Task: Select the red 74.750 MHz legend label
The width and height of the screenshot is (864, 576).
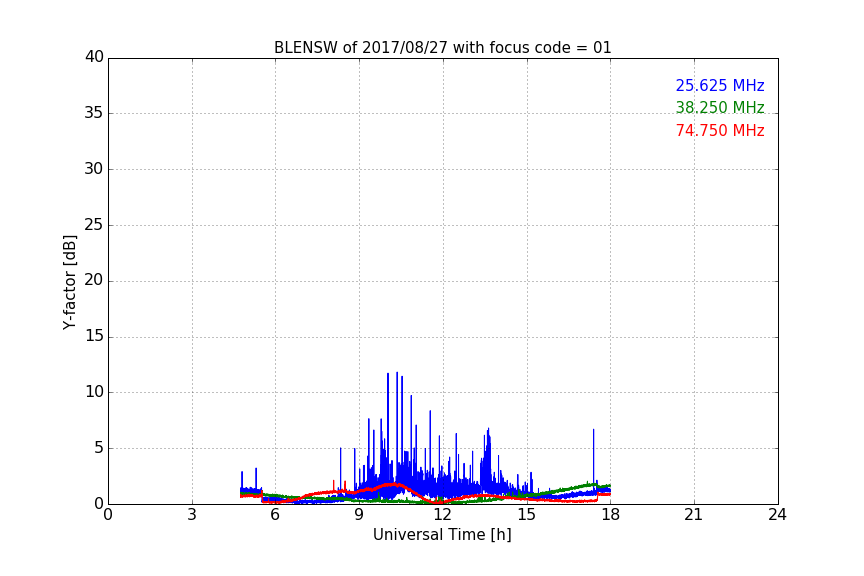Action: coord(720,131)
